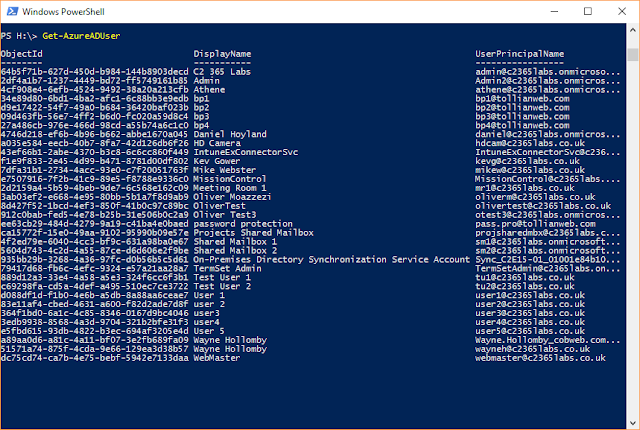The width and height of the screenshot is (640, 430).
Task: Click display name 'MissionControl'
Action: [x=230, y=179]
